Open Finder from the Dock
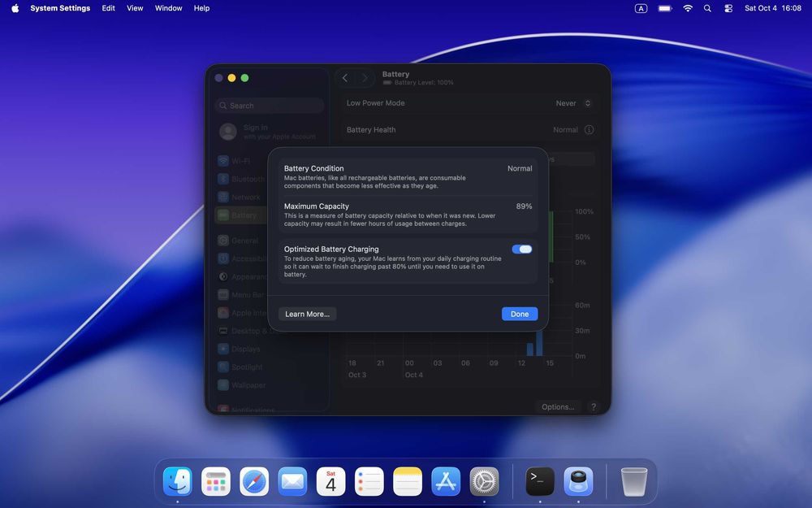Image resolution: width=812 pixels, height=508 pixels. 178,481
